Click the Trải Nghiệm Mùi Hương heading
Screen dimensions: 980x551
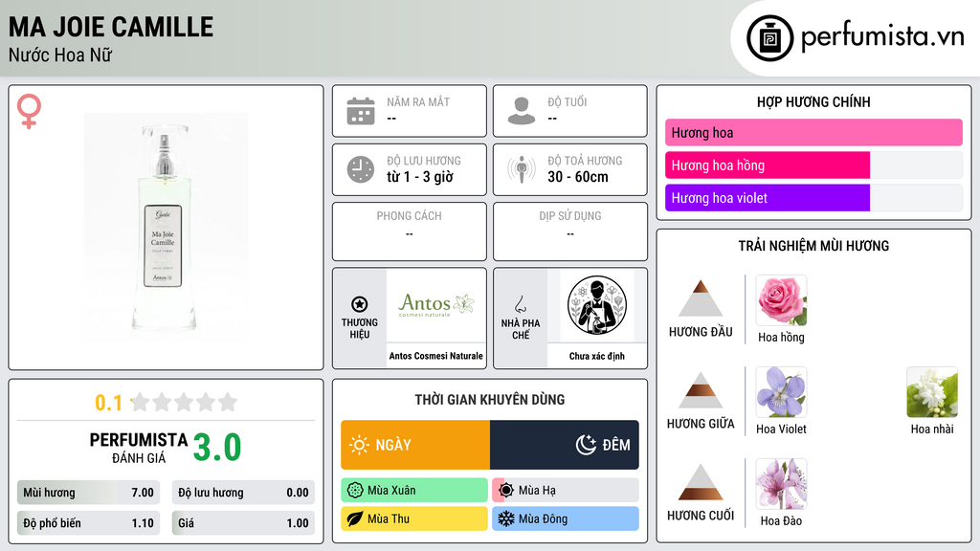coord(813,246)
